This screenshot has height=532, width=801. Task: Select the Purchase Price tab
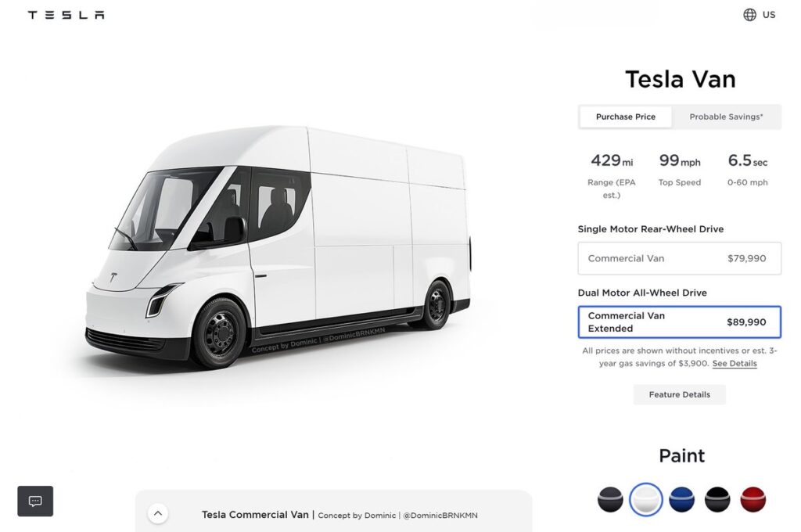click(625, 116)
